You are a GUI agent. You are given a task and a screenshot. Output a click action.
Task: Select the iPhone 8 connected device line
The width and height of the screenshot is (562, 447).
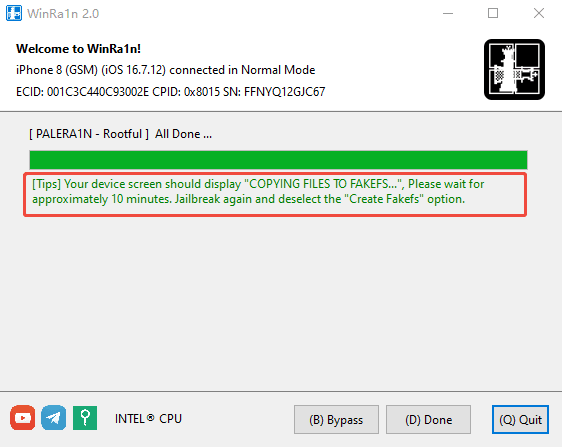pyautogui.click(x=166, y=70)
